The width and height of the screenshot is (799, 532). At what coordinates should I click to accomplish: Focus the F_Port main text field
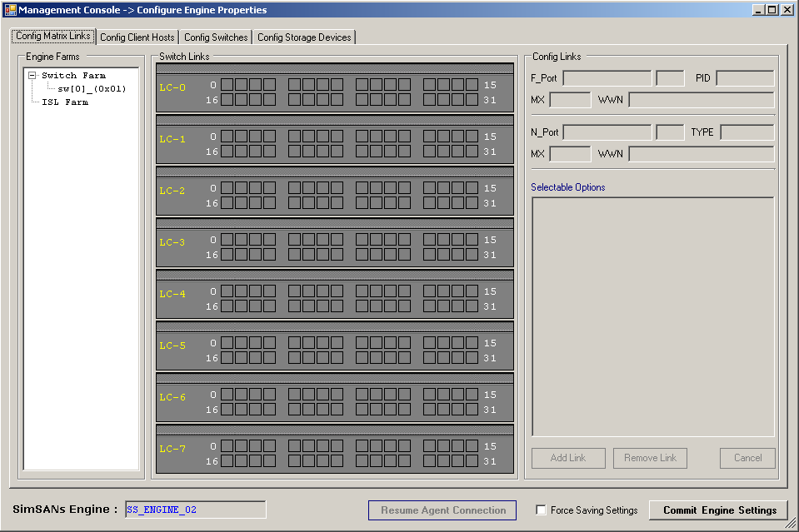(x=607, y=78)
